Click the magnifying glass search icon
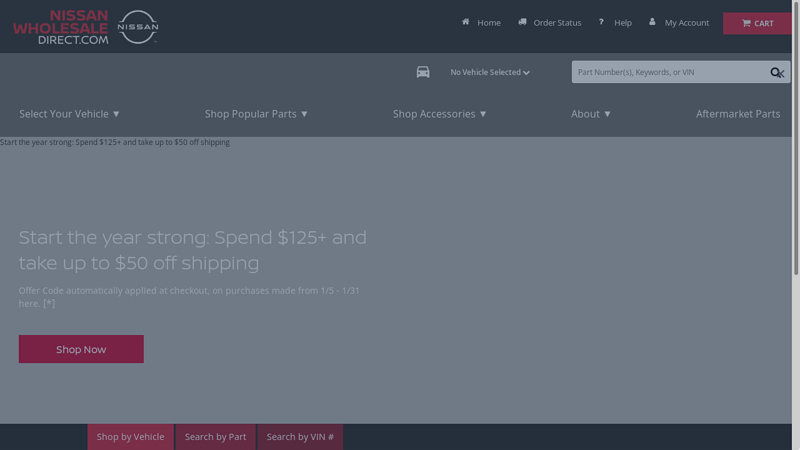Image resolution: width=800 pixels, height=450 pixels. point(776,73)
